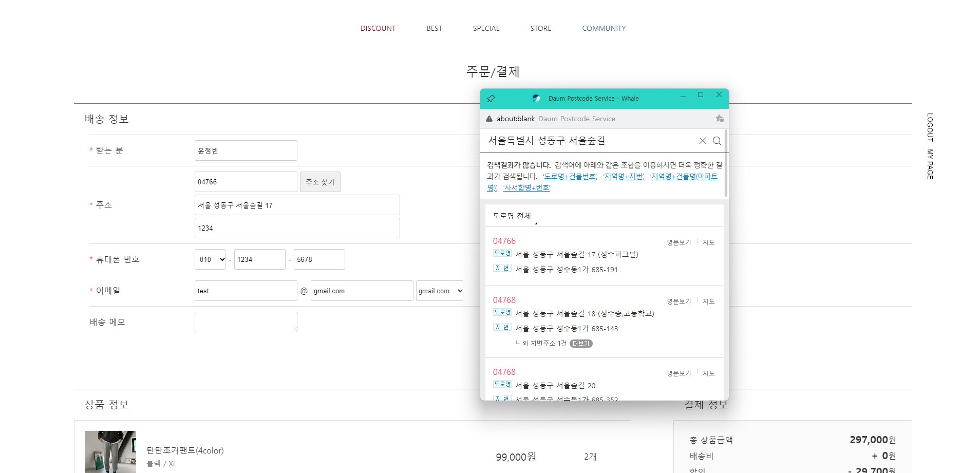Open the 010 phone prefix dropdown
Screen dimensions: 980x473
point(210,259)
